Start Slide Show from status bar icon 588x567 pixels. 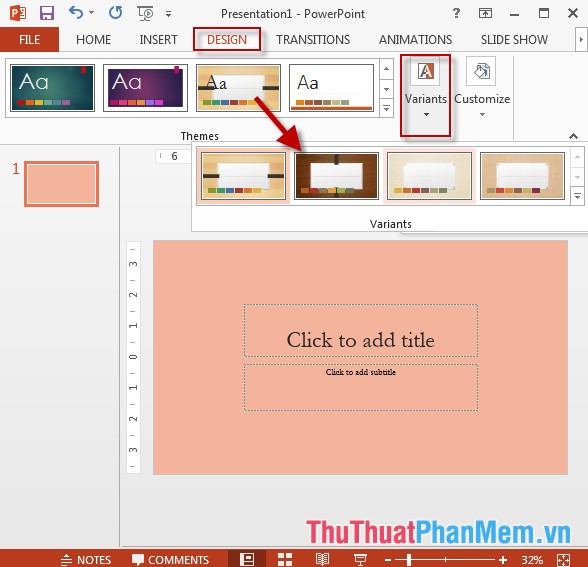[x=360, y=559]
